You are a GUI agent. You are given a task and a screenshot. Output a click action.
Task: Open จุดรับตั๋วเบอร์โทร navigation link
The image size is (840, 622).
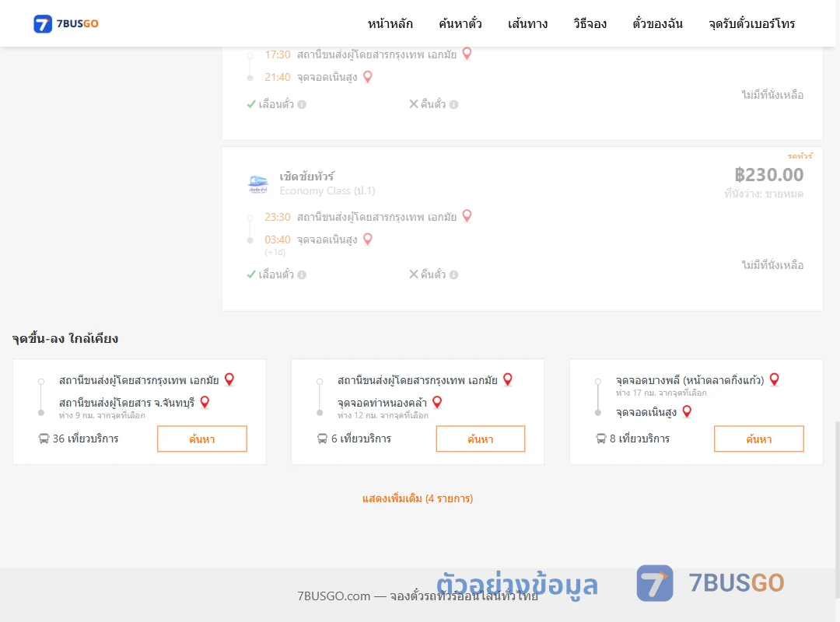[x=751, y=23]
